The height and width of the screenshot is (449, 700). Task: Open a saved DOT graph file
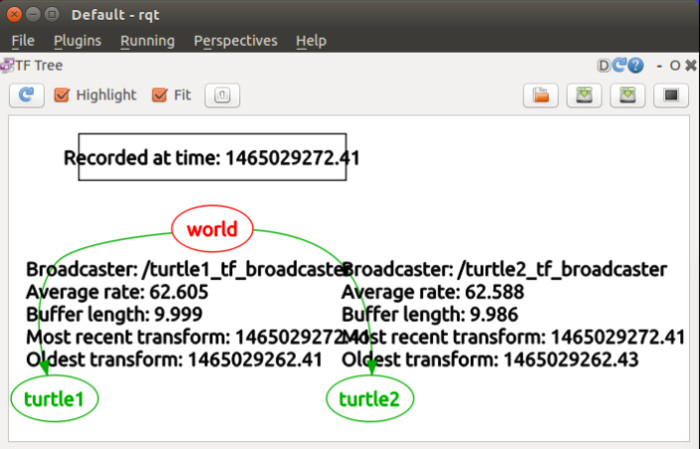click(x=541, y=95)
